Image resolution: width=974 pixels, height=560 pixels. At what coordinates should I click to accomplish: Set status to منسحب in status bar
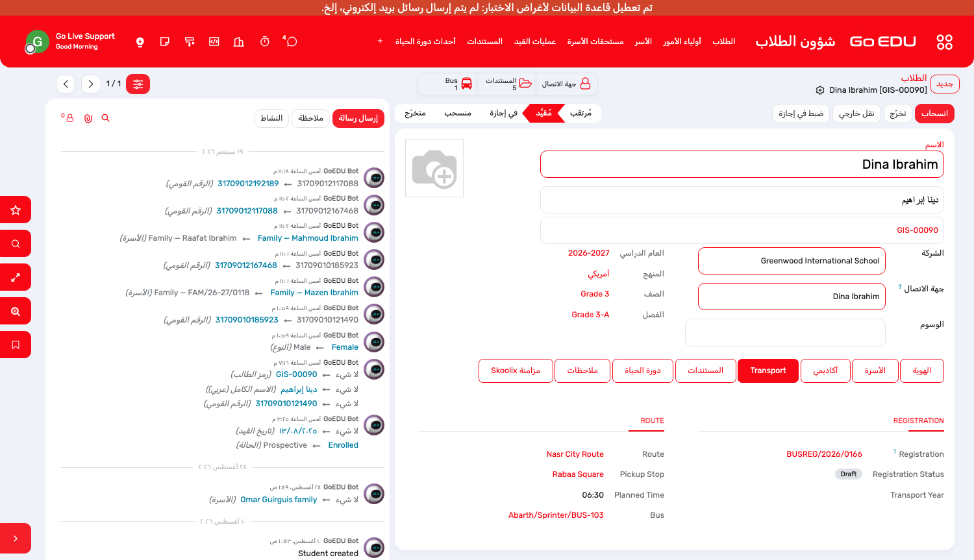tap(458, 113)
